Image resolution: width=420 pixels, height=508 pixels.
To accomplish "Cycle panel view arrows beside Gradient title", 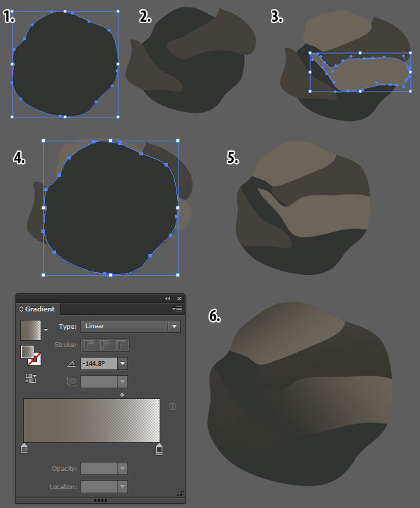I will pyautogui.click(x=22, y=309).
